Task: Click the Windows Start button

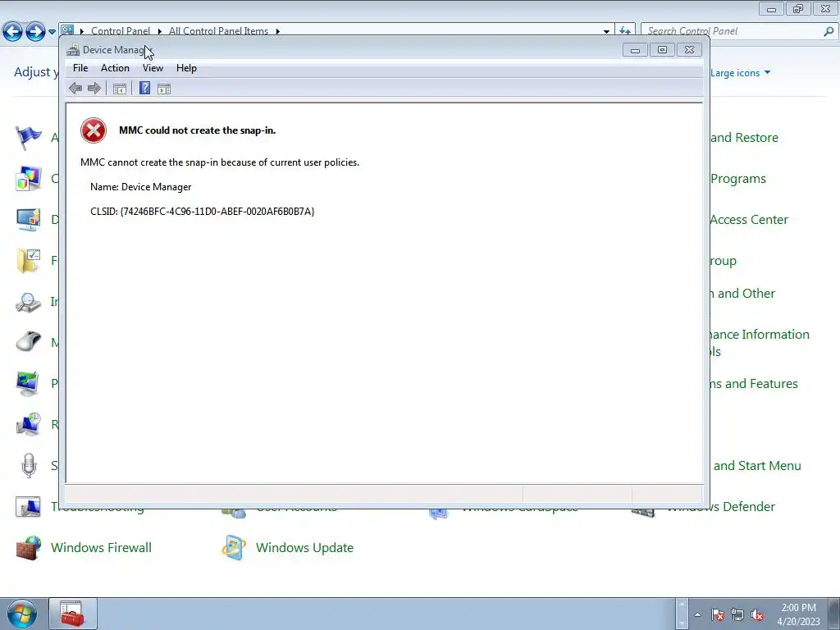Action: [x=22, y=614]
